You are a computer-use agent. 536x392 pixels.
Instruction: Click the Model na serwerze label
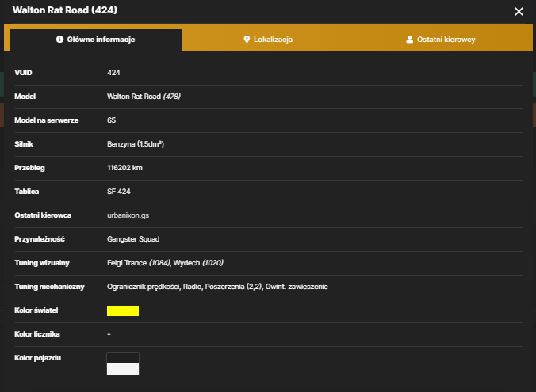point(47,120)
